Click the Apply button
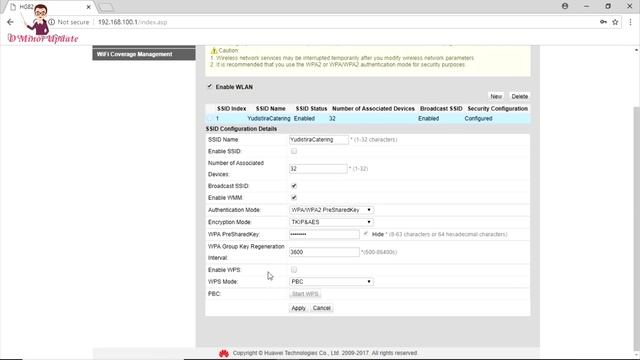The image size is (640, 360). coord(298,308)
